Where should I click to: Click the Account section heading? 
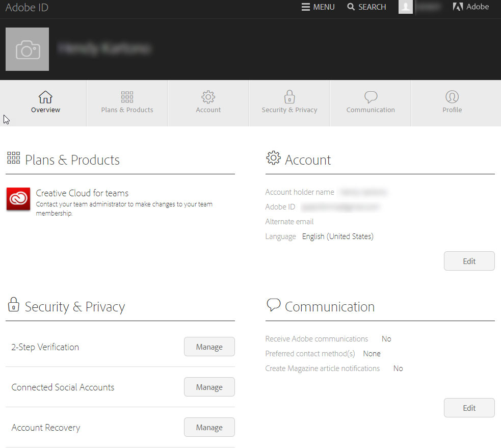click(308, 160)
